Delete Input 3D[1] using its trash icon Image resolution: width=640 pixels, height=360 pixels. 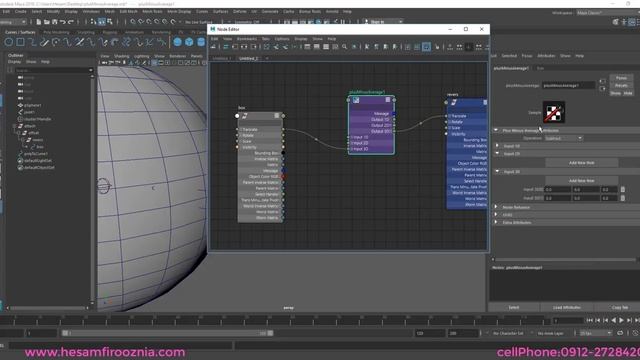622,198
